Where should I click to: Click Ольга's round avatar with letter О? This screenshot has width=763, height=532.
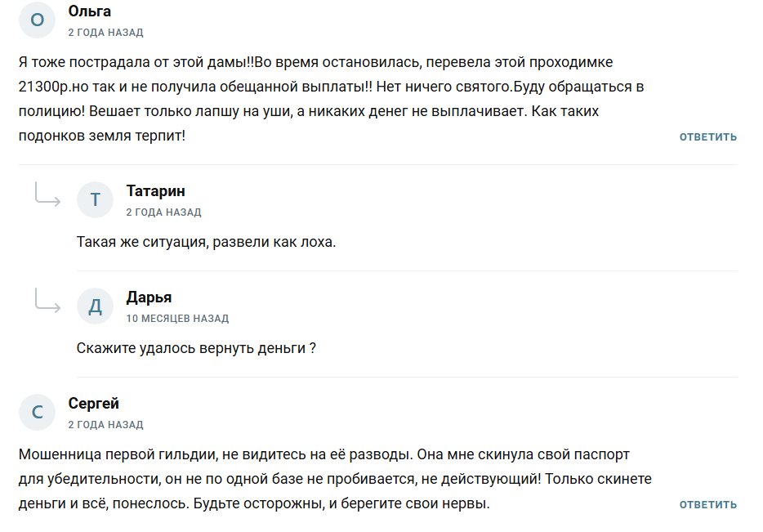click(37, 20)
